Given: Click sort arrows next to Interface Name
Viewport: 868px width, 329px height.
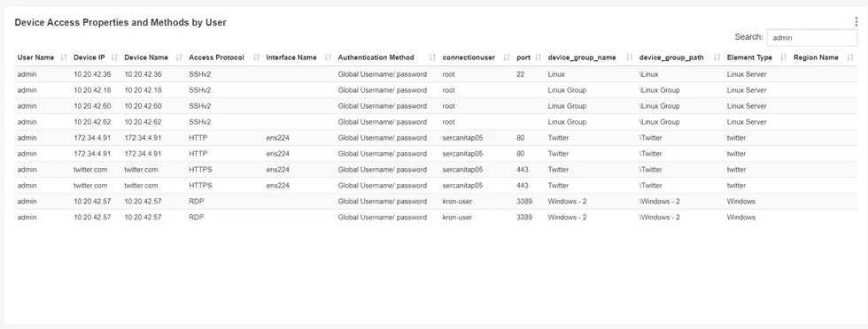Looking at the screenshot, I should point(328,57).
